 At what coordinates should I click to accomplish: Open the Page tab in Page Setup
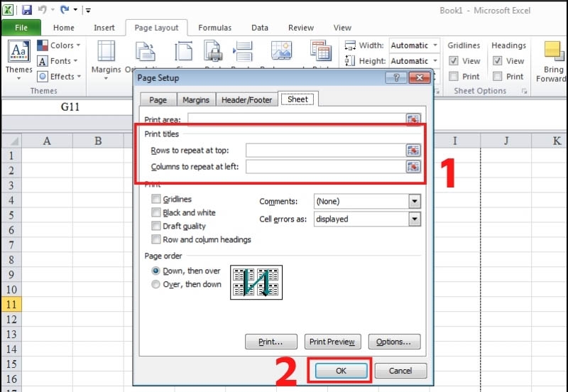click(158, 100)
